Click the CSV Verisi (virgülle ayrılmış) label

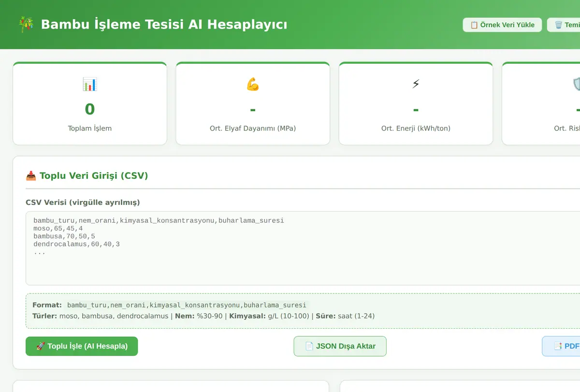point(83,203)
